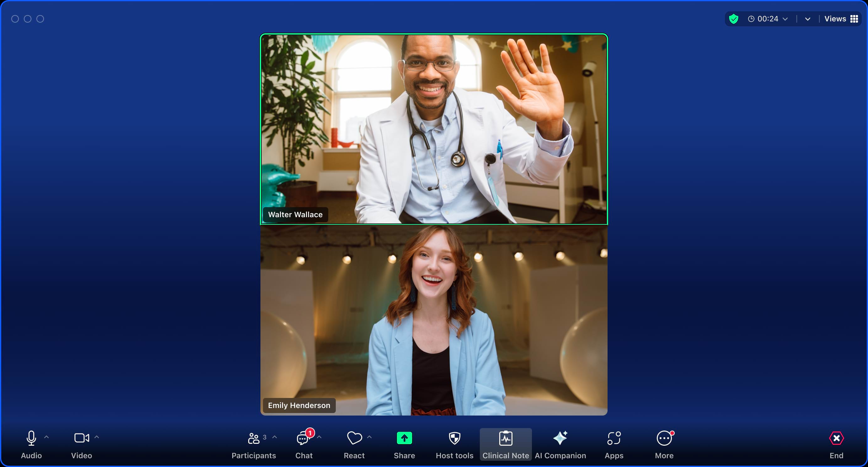Expand video options chevron next to Video
Screen dimensions: 868x467
[97, 437]
